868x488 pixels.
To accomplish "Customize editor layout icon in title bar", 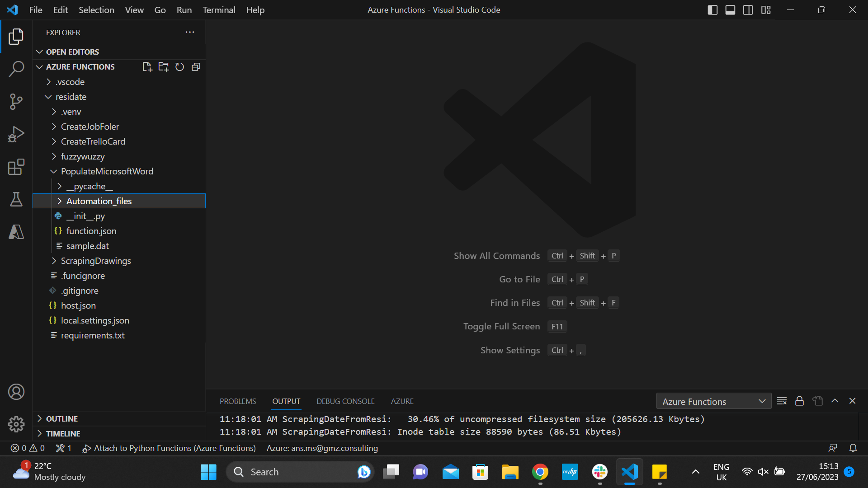I will 766,10.
